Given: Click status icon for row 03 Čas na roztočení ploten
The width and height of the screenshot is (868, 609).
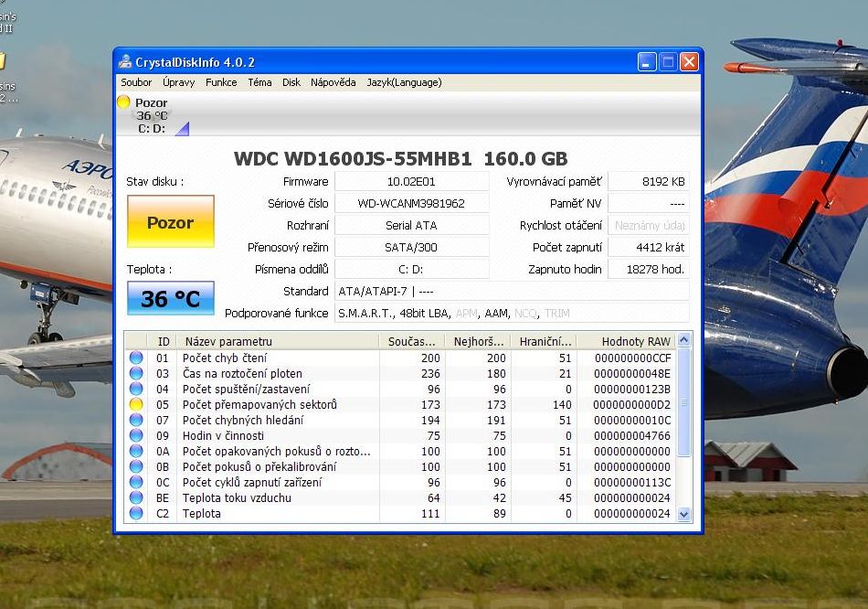Looking at the screenshot, I should 136,373.
